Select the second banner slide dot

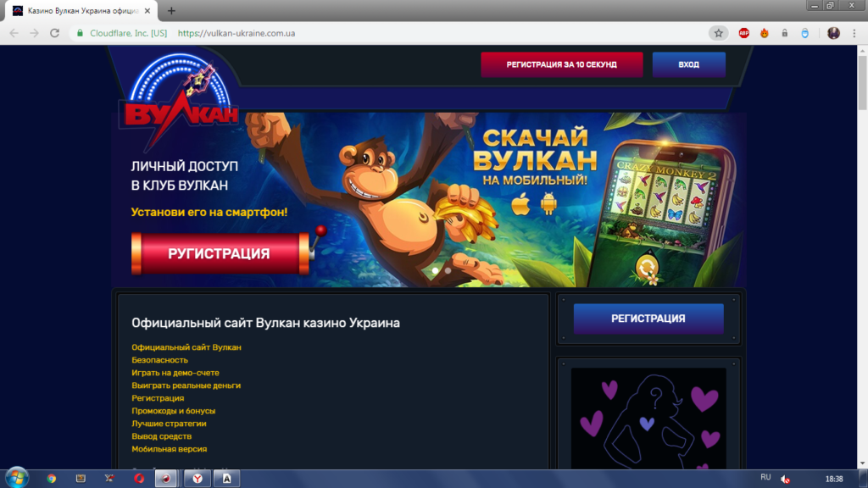pyautogui.click(x=448, y=270)
